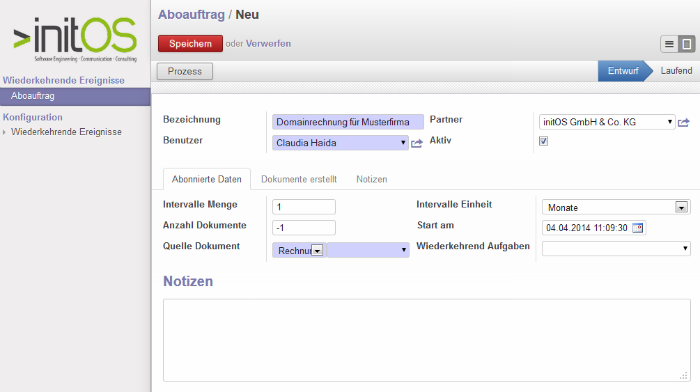The width and height of the screenshot is (700, 392).
Task: Click inside the Notizen text area
Action: coord(427,340)
